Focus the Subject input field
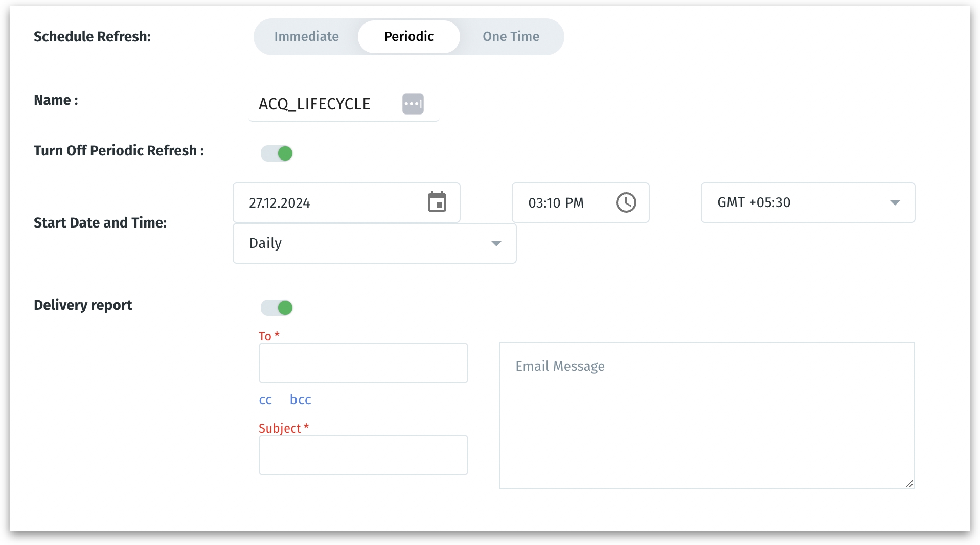This screenshot has height=545, width=980. tap(363, 455)
